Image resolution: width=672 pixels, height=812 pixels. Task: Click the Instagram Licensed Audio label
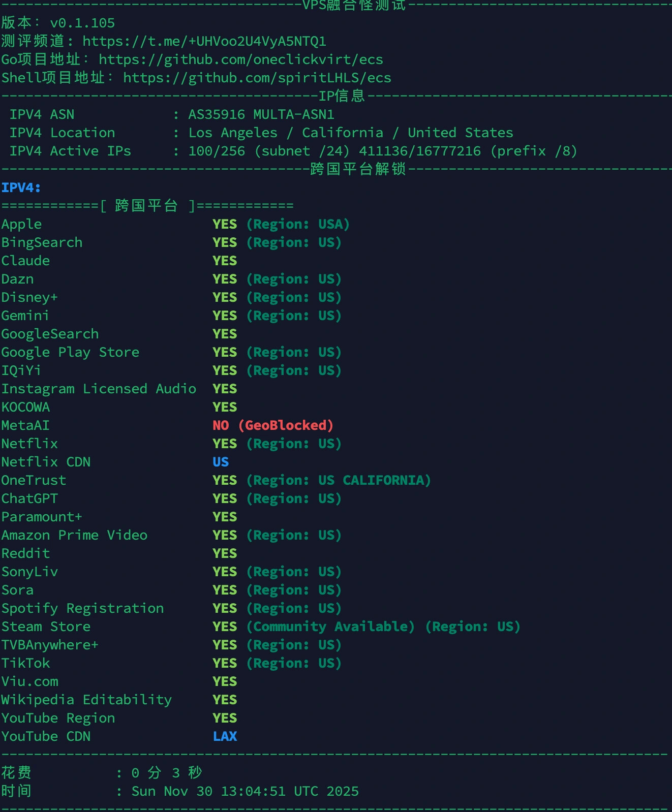[x=99, y=389]
